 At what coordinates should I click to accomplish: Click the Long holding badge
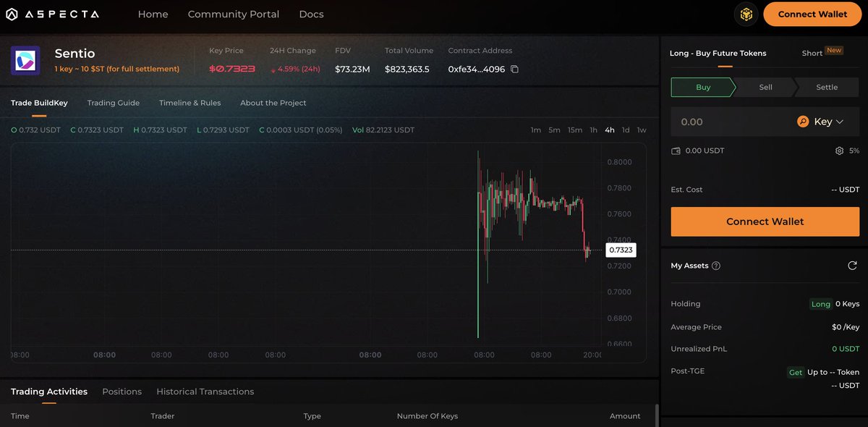point(821,304)
